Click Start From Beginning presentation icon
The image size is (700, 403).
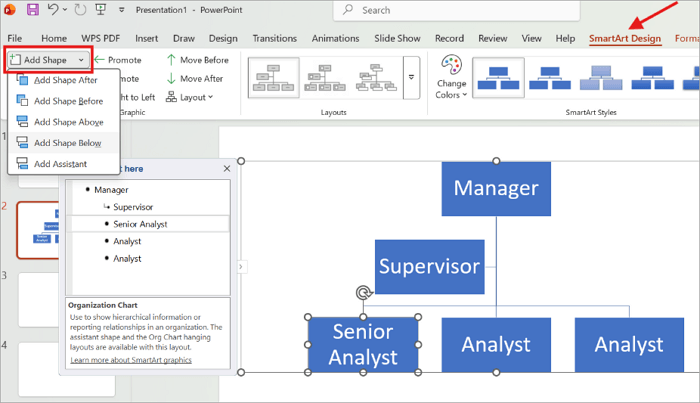pyautogui.click(x=101, y=9)
